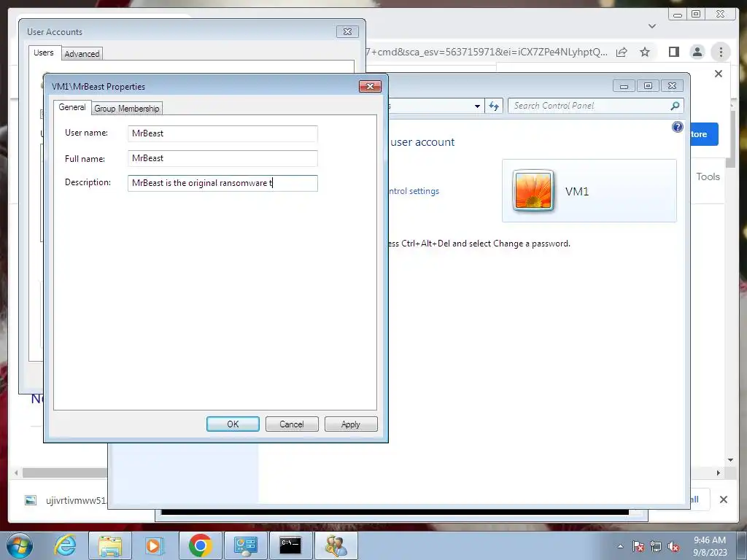Open the taskbar clock and date
The width and height of the screenshot is (747, 560).
click(x=710, y=546)
